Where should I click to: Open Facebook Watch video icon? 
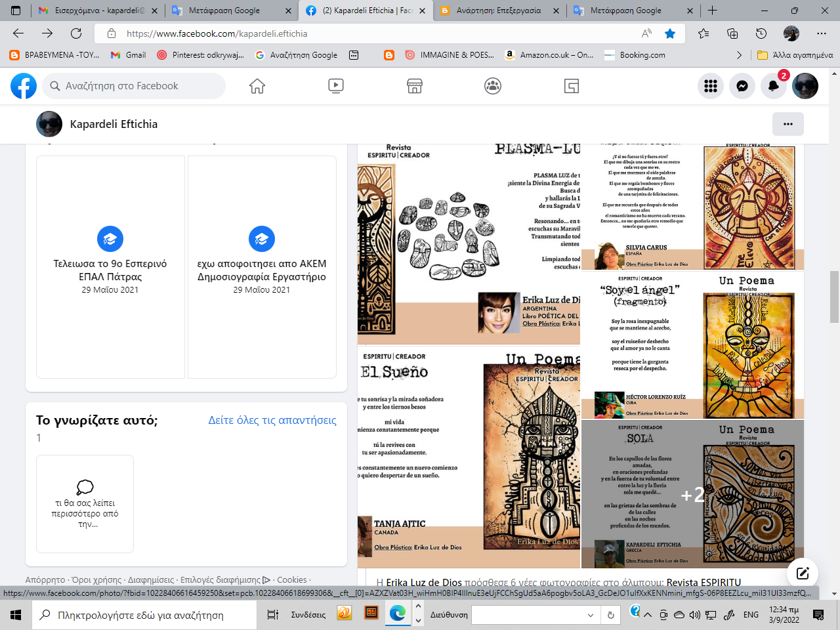point(335,86)
